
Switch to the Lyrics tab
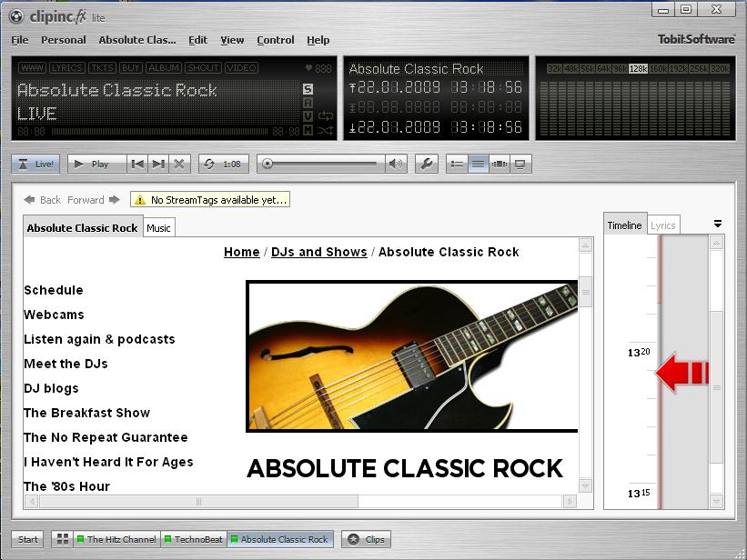point(663,225)
